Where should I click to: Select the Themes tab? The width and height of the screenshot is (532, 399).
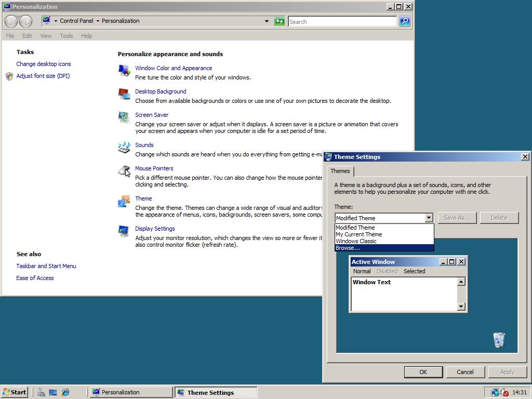(x=340, y=171)
